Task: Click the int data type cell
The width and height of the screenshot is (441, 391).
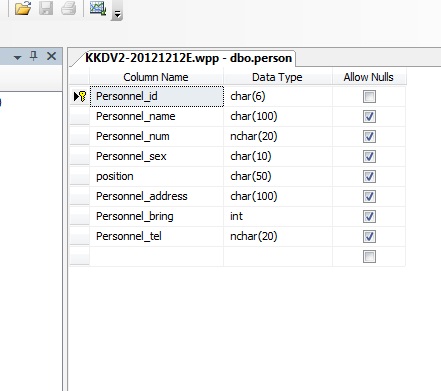Action: [x=278, y=217]
